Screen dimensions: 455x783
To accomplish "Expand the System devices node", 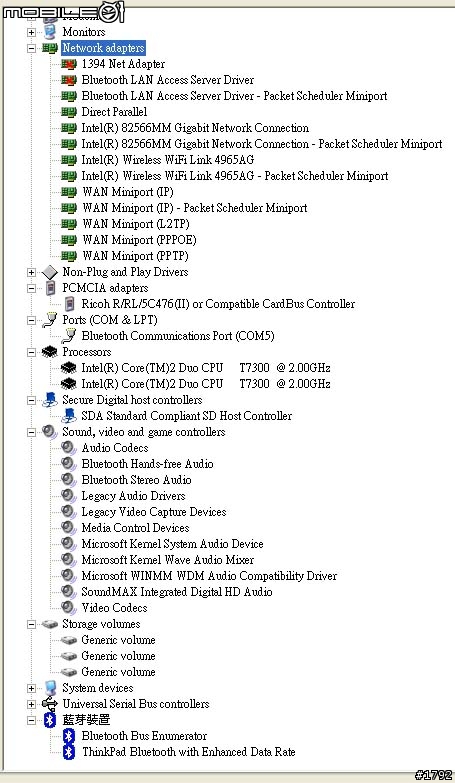I will (x=31, y=688).
